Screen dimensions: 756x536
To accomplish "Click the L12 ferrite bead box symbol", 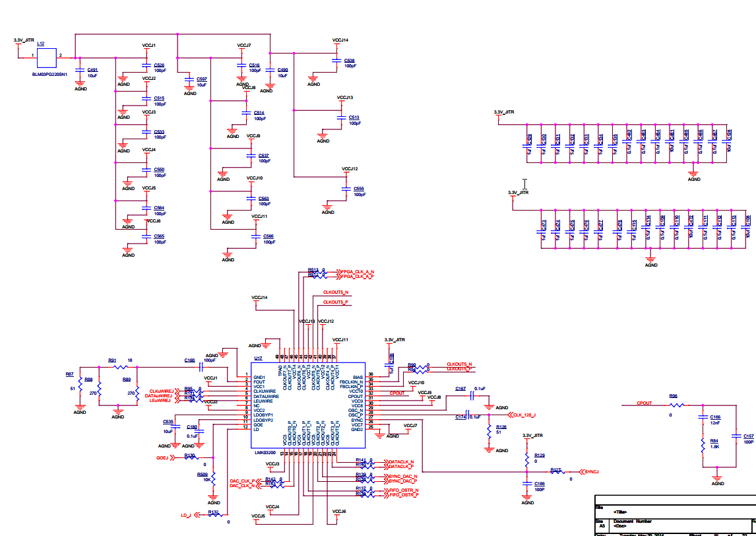I will [47, 57].
